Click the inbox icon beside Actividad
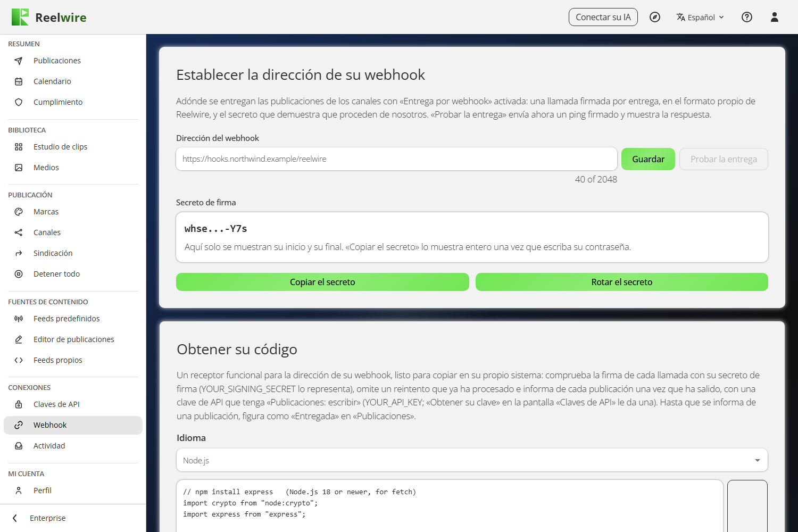Image resolution: width=798 pixels, height=532 pixels. point(19,446)
